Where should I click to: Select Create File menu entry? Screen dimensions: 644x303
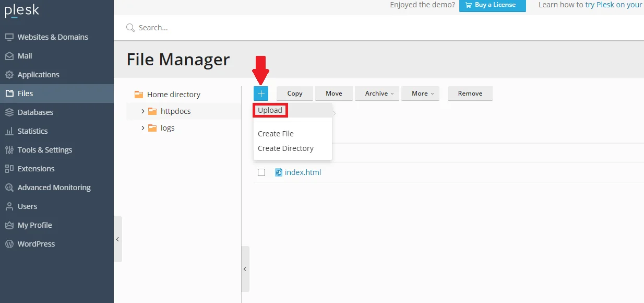click(x=276, y=134)
